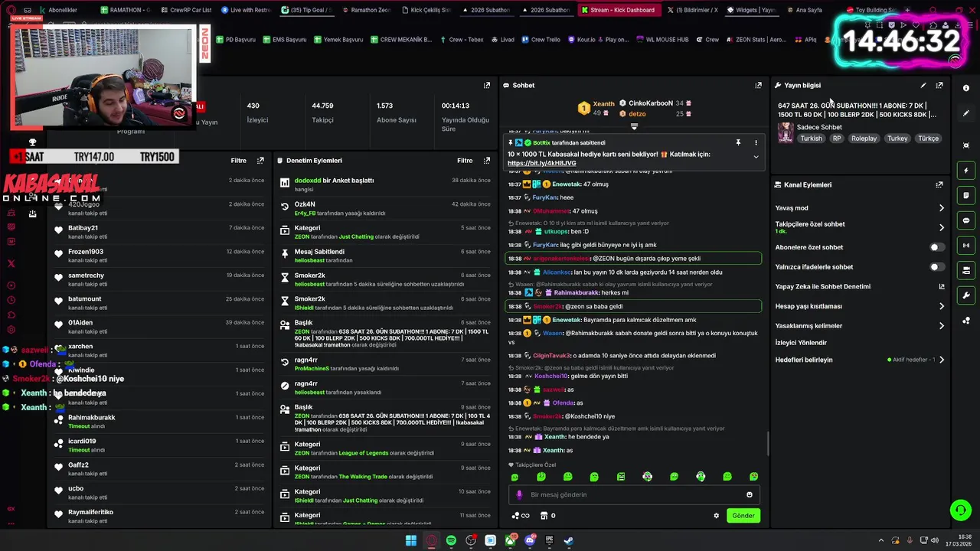Click the wrench icon in right sidebar
Screen dimensions: 980x551
click(966, 295)
